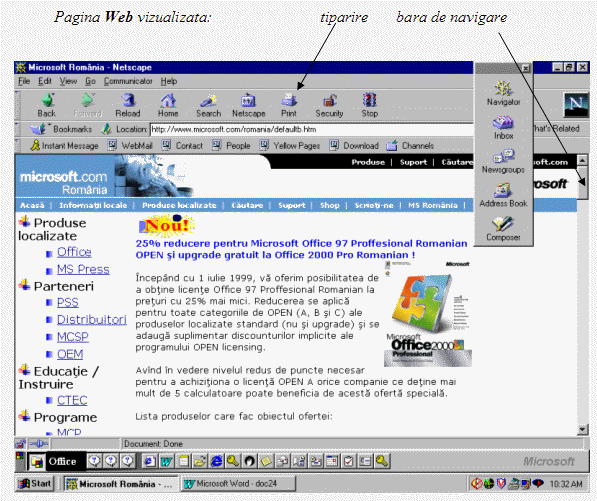Open the Communicator menu
This screenshot has height=501, width=597.
tap(128, 81)
